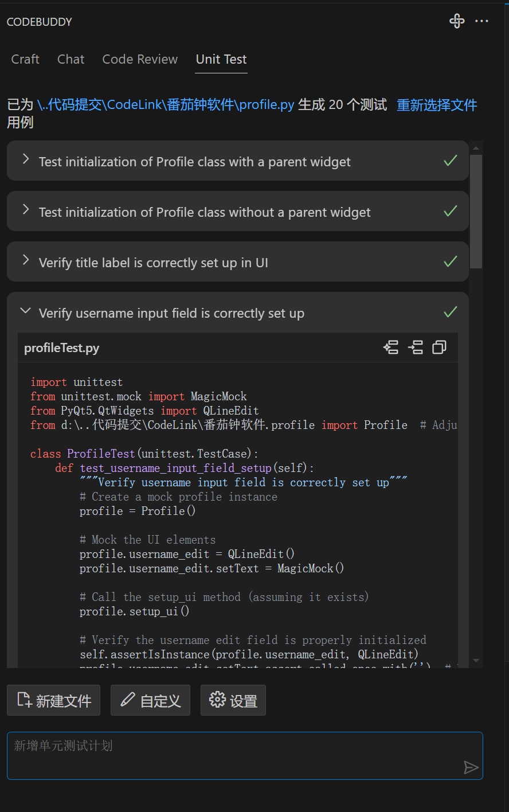Collapse the username input field test
The width and height of the screenshot is (509, 812).
(x=25, y=310)
